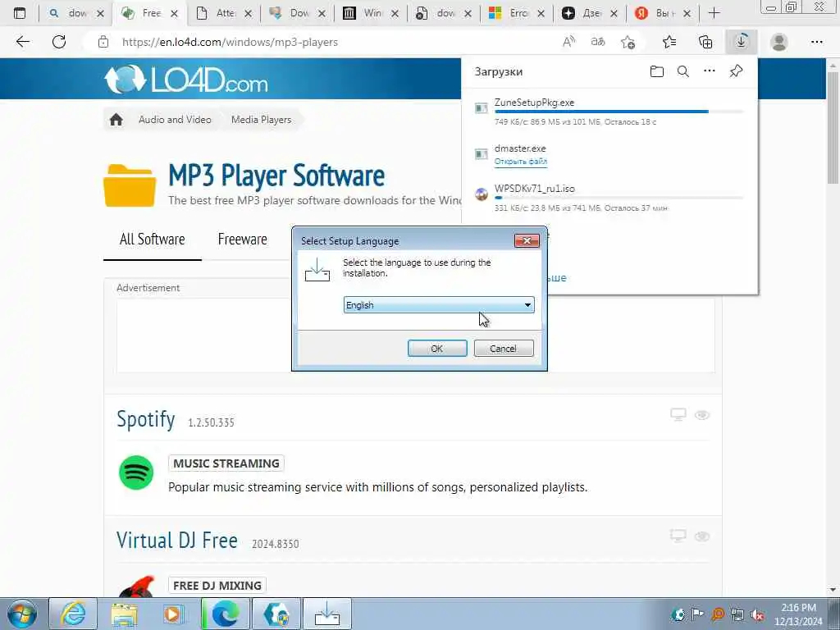The image size is (840, 630).
Task: Confirm language with OK button
Action: click(437, 348)
